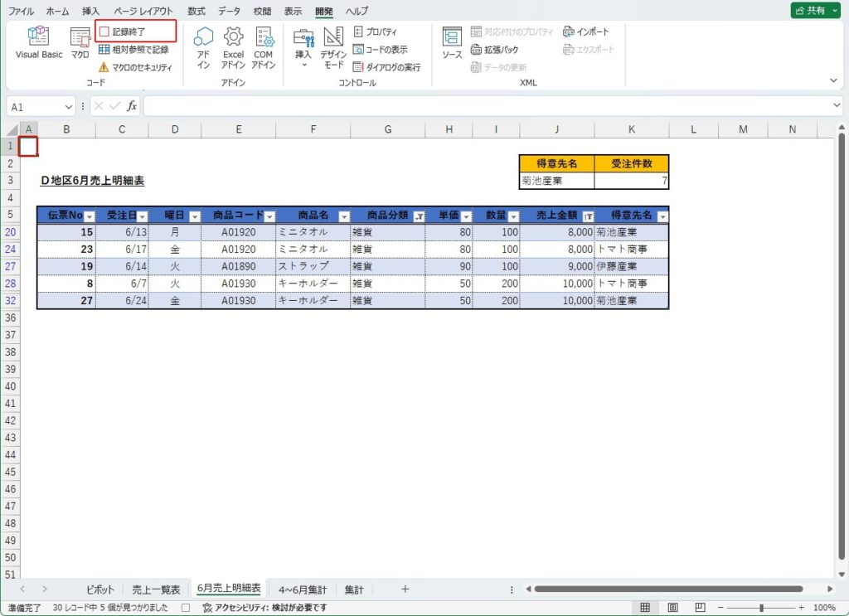
Task: Open the XML ソース pane
Action: pyautogui.click(x=452, y=42)
